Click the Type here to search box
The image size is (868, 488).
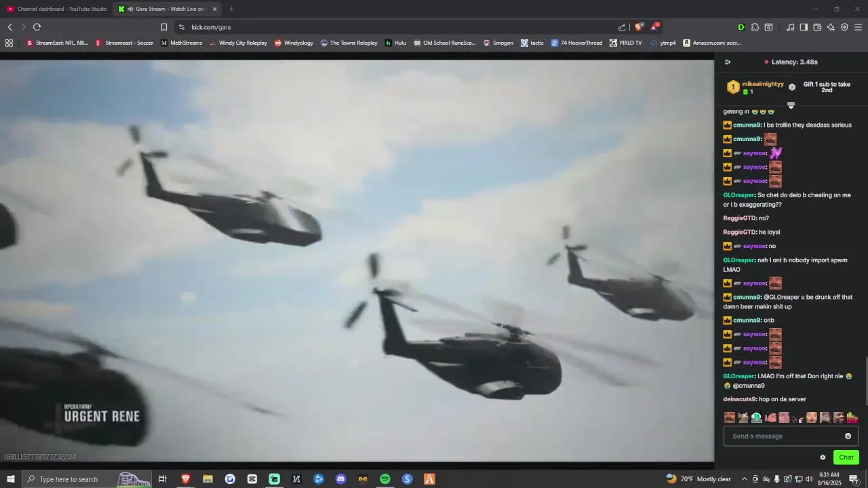point(88,479)
